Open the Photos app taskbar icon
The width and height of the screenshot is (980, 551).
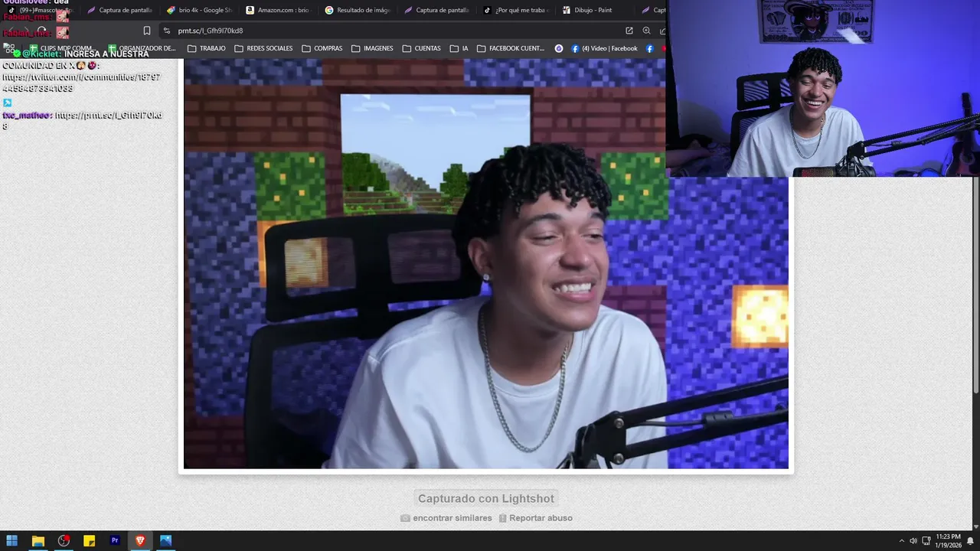click(x=165, y=540)
